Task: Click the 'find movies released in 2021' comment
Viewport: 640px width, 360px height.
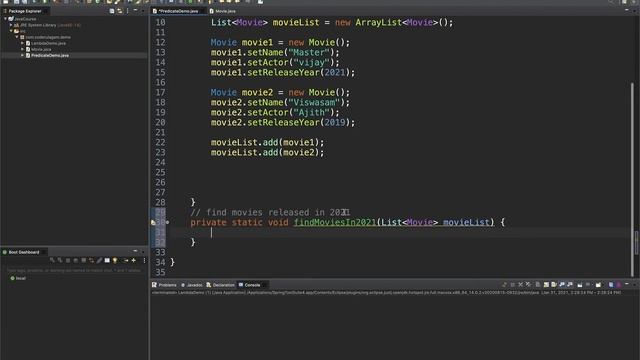Action: 270,212
